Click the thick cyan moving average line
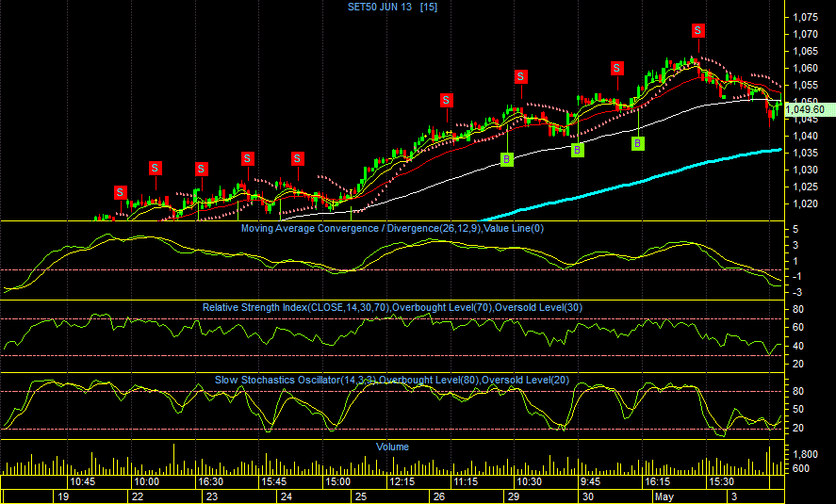Image resolution: width=836 pixels, height=504 pixels. click(630, 185)
